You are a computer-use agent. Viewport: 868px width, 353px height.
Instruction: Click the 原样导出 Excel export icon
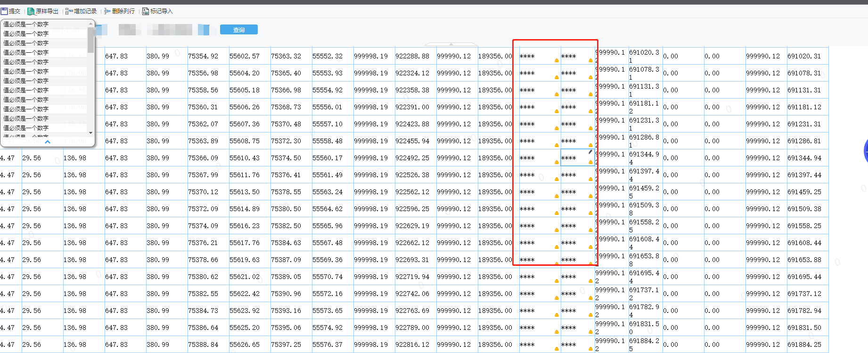[31, 11]
